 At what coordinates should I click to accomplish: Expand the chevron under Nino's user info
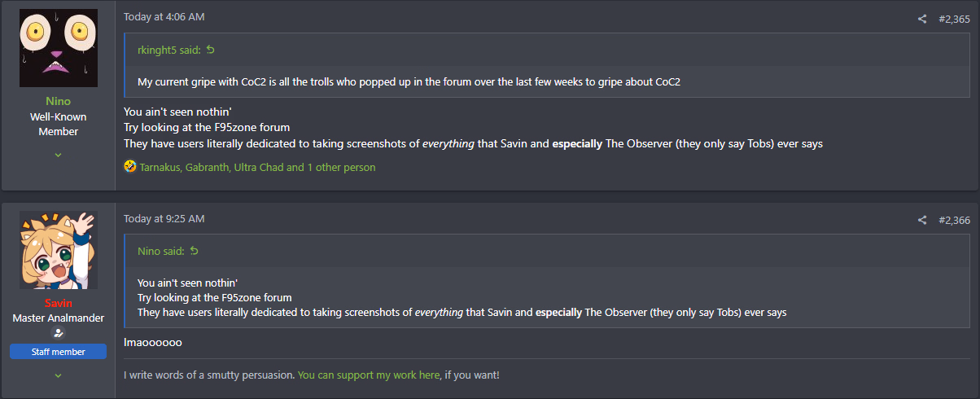coord(59,155)
